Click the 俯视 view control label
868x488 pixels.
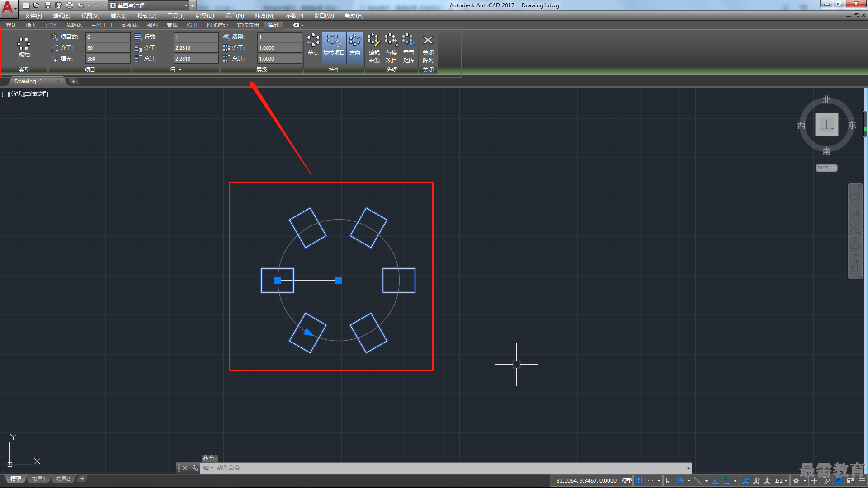coord(16,94)
